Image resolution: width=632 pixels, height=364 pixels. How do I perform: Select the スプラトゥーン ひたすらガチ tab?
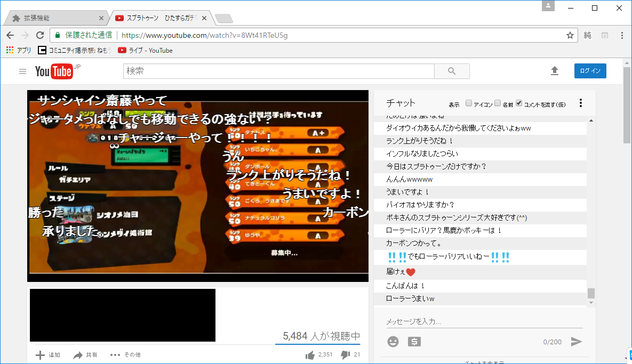(x=161, y=18)
